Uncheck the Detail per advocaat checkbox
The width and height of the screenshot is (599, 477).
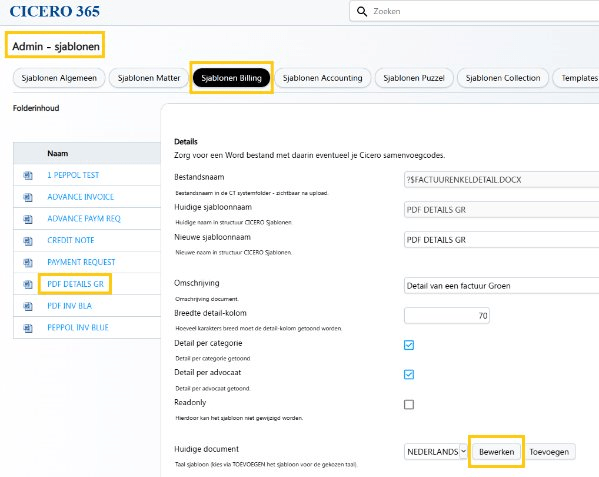[x=409, y=374]
